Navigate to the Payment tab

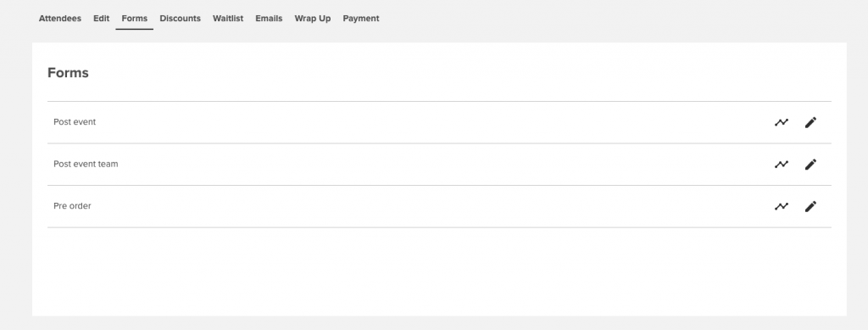361,19
